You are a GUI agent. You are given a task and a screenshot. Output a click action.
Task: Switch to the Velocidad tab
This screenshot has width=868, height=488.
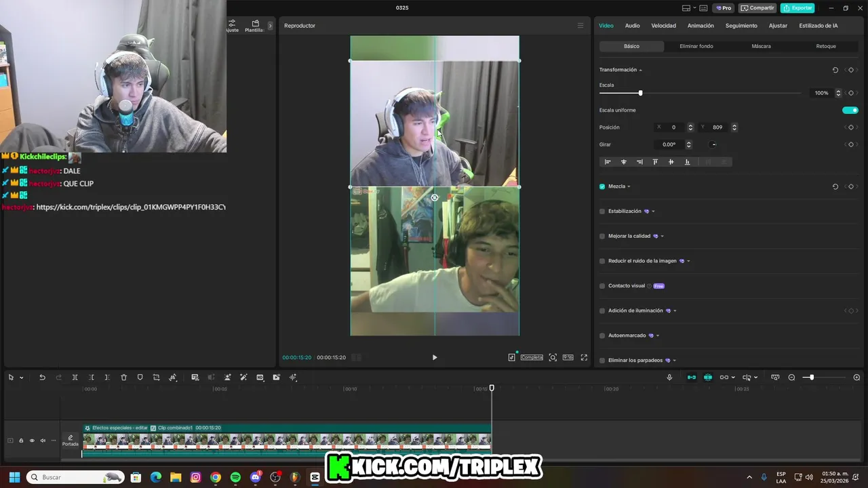[663, 26]
